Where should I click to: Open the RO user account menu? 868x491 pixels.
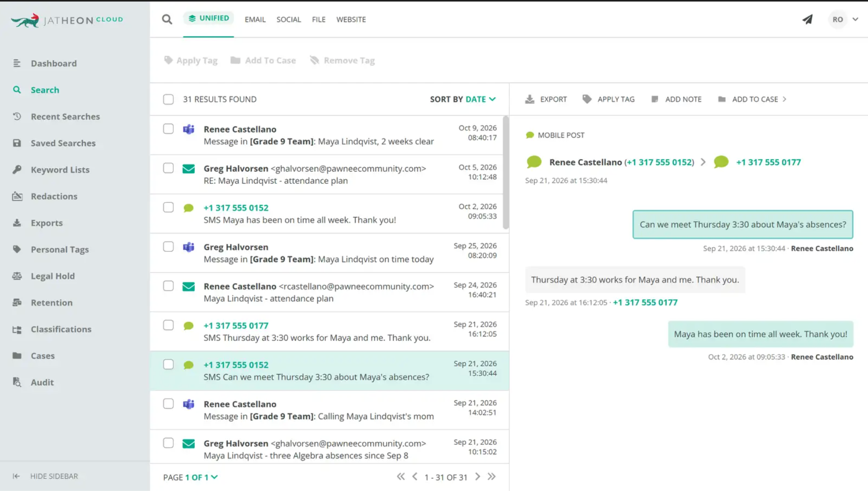(844, 19)
